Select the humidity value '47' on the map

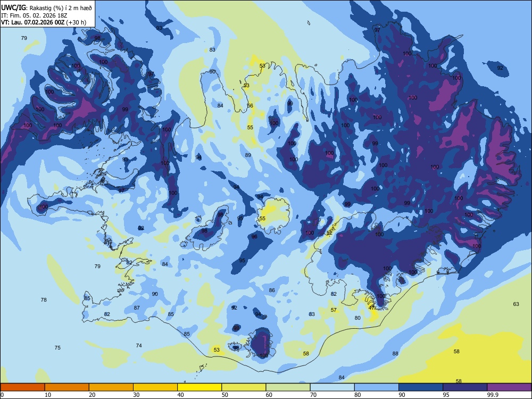[371, 307]
